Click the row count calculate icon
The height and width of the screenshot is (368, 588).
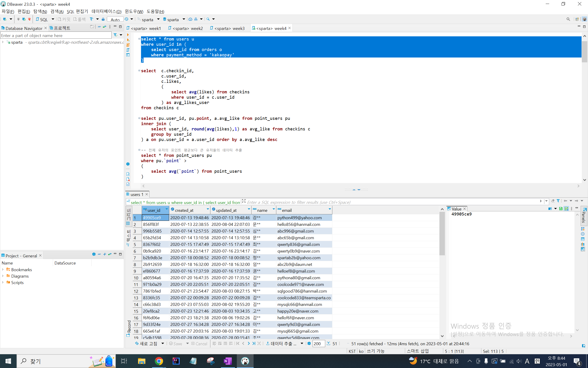point(328,343)
